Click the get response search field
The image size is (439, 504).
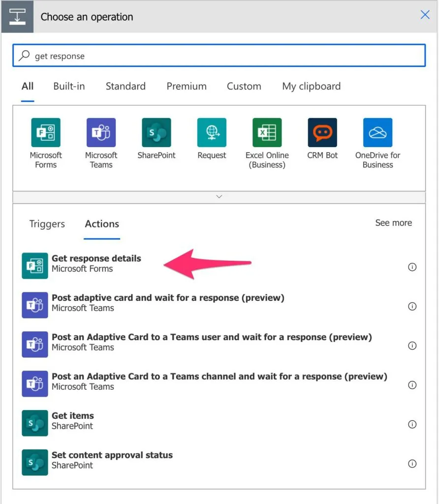(219, 56)
